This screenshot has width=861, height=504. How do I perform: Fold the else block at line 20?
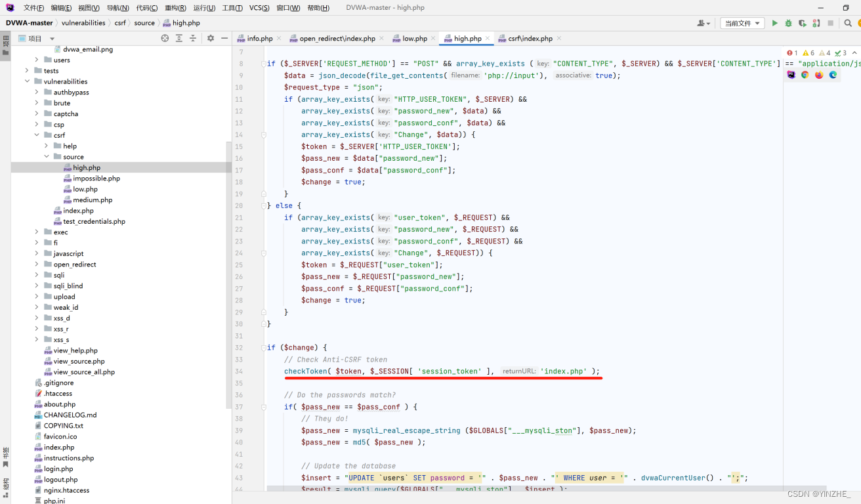[x=264, y=205]
